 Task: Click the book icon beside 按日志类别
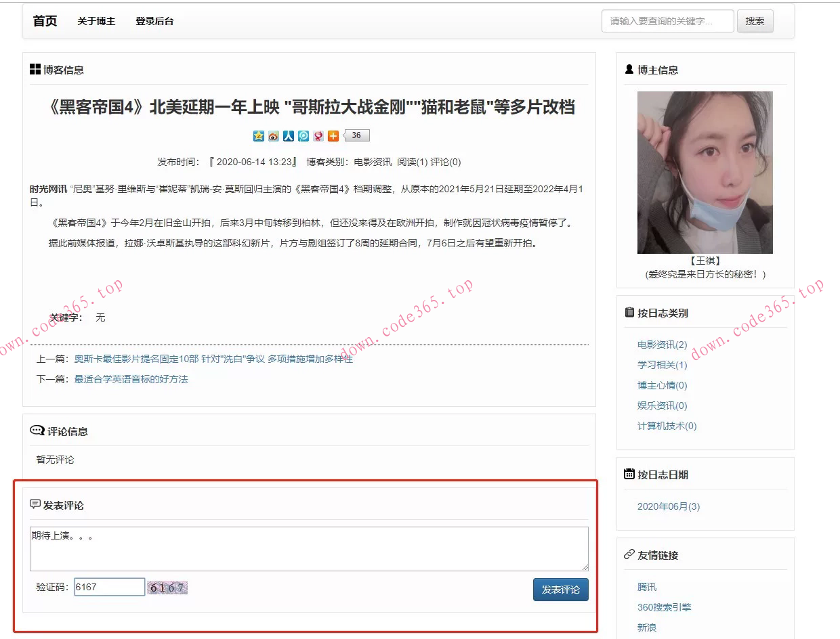pos(629,312)
